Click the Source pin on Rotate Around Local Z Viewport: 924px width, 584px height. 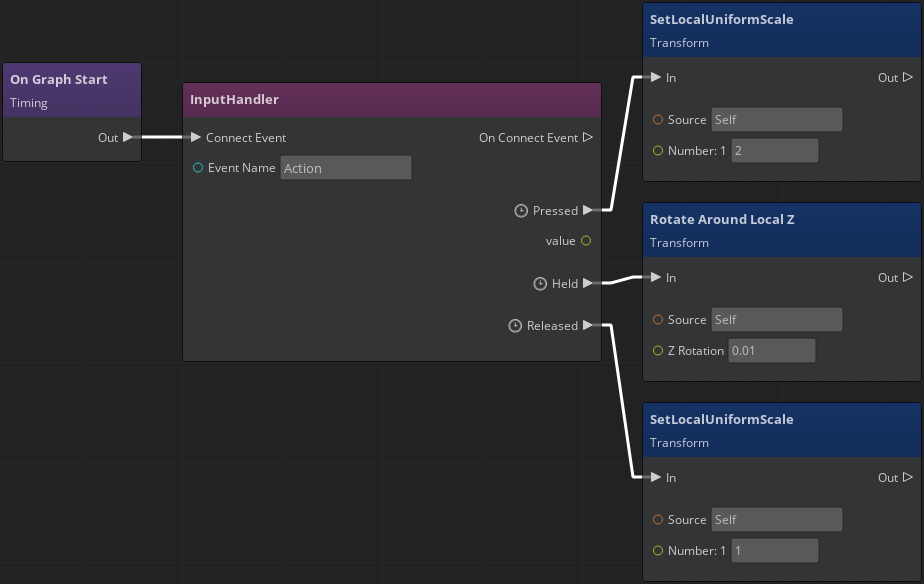point(657,319)
